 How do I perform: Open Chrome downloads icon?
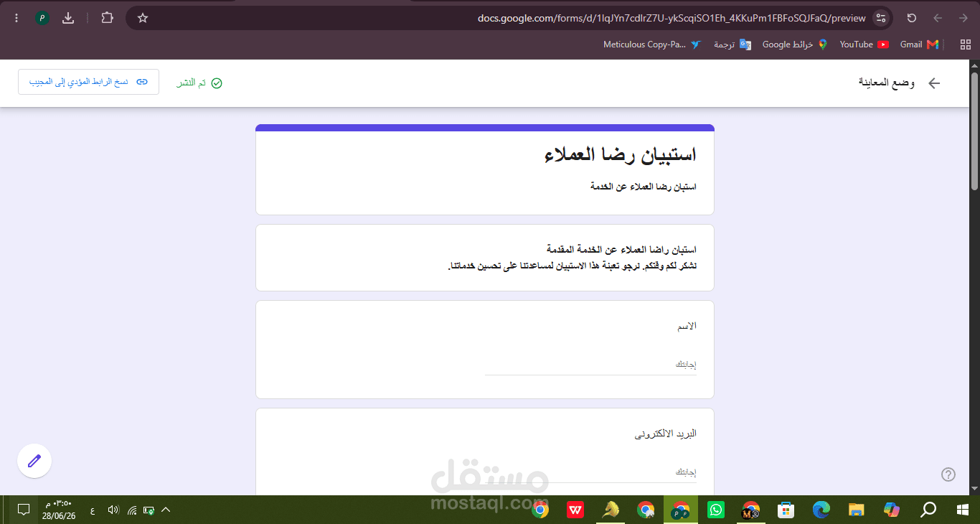68,18
